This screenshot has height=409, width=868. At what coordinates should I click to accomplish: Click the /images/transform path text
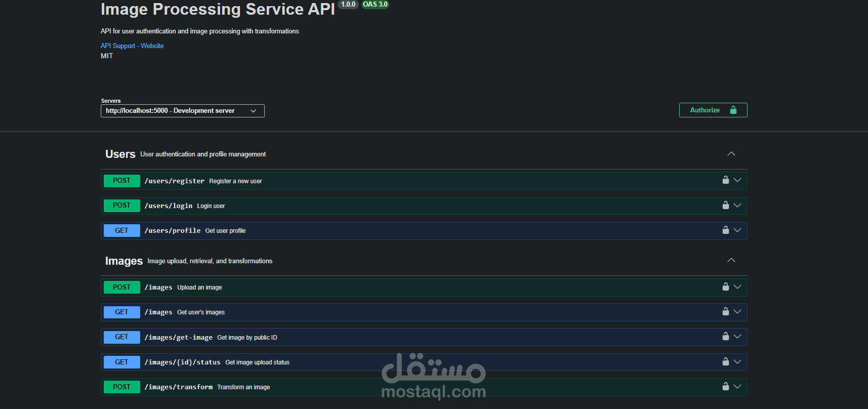(179, 387)
